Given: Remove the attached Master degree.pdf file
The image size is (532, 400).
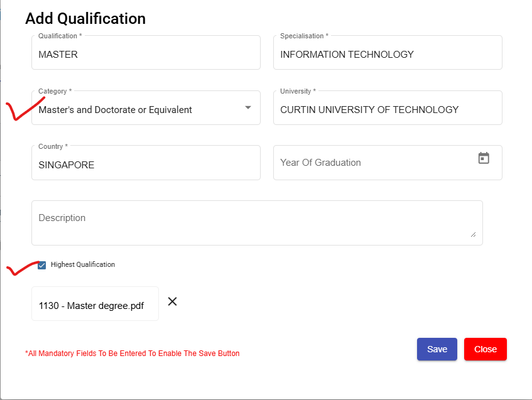Looking at the screenshot, I should [173, 301].
